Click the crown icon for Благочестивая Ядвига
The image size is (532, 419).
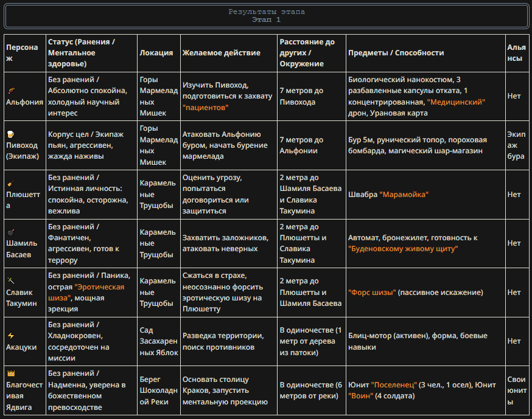coord(10,373)
